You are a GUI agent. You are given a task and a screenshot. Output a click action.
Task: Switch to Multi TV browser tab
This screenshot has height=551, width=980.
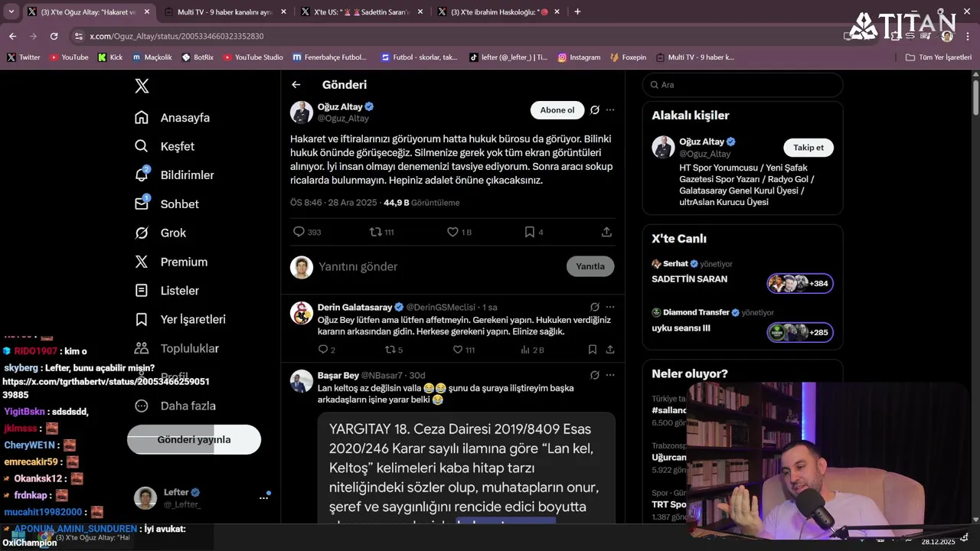pyautogui.click(x=224, y=12)
